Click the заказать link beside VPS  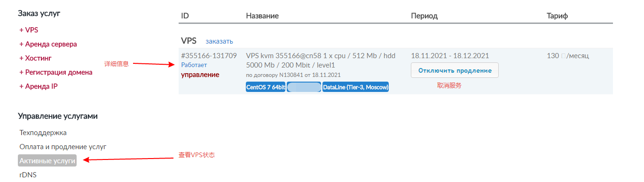219,41
